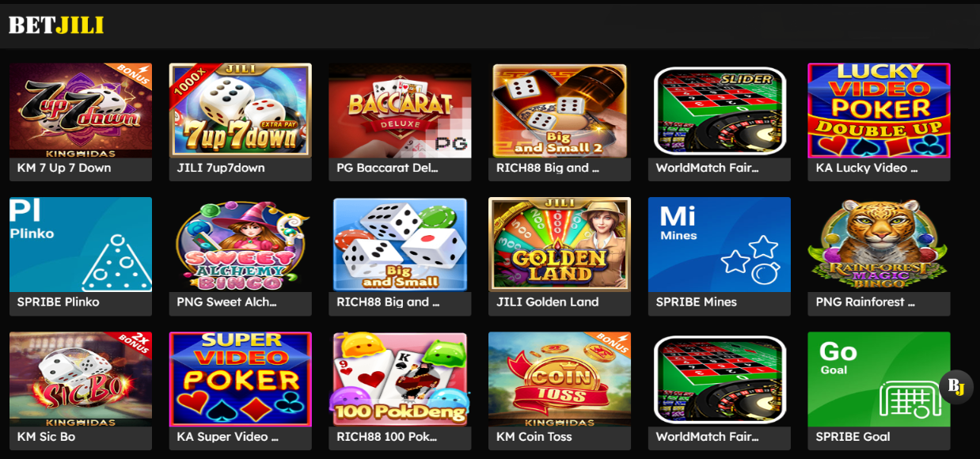Launch the JILI Golden Land game
980x459 pixels.
[560, 245]
